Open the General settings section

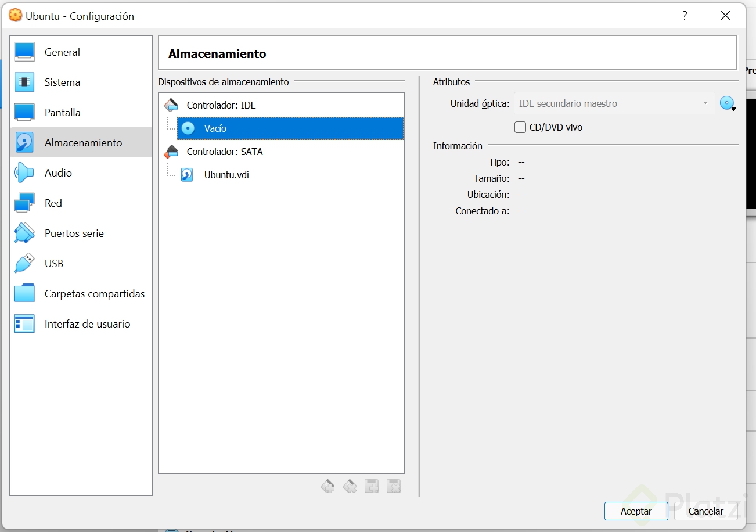click(x=81, y=52)
